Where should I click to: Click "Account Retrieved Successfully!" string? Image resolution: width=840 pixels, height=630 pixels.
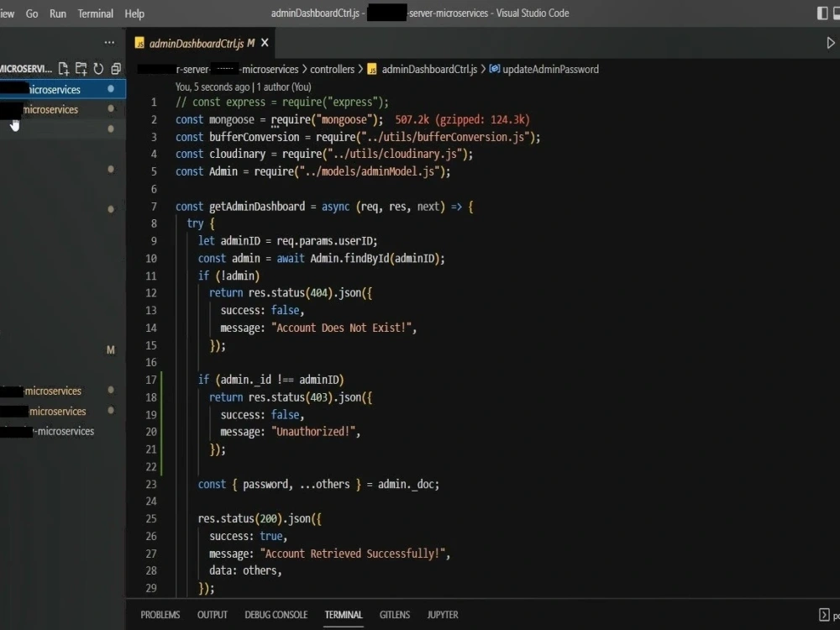(x=353, y=554)
